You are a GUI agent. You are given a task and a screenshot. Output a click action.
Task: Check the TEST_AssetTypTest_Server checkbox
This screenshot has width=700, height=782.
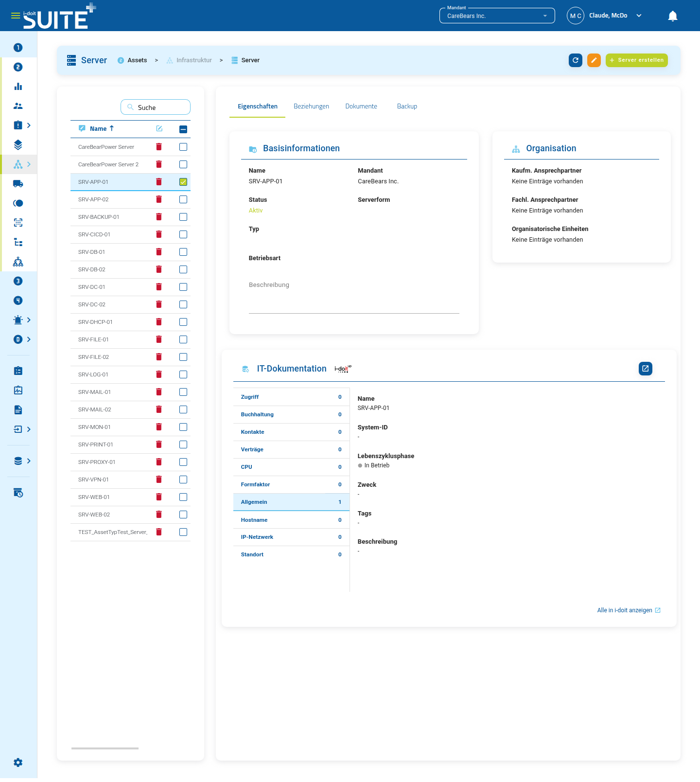pos(183,532)
